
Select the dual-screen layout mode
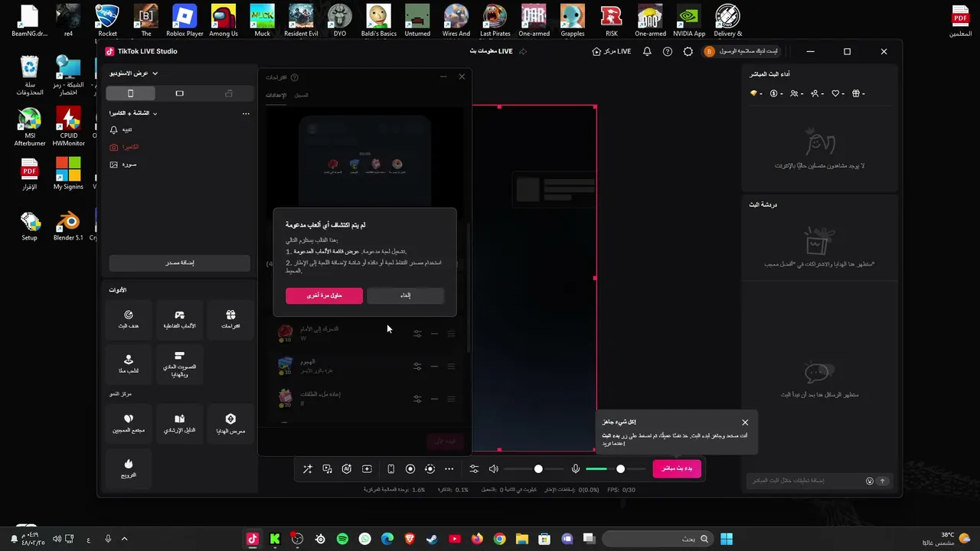228,93
